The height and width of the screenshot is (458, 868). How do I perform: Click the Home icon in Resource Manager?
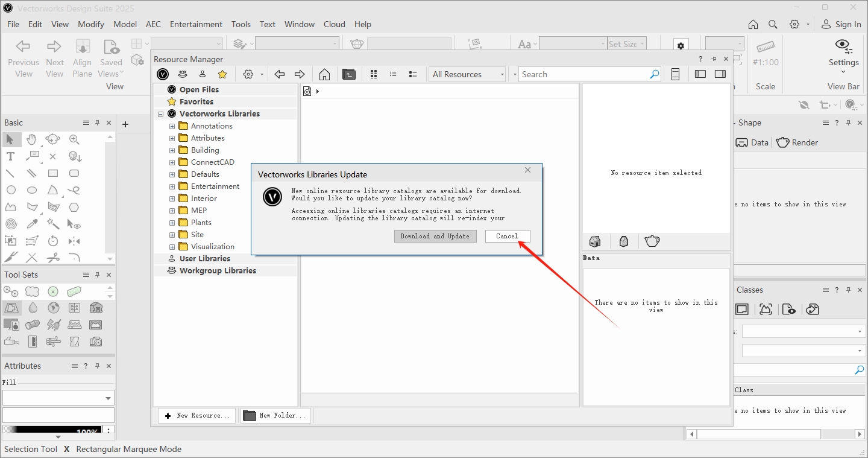click(324, 74)
